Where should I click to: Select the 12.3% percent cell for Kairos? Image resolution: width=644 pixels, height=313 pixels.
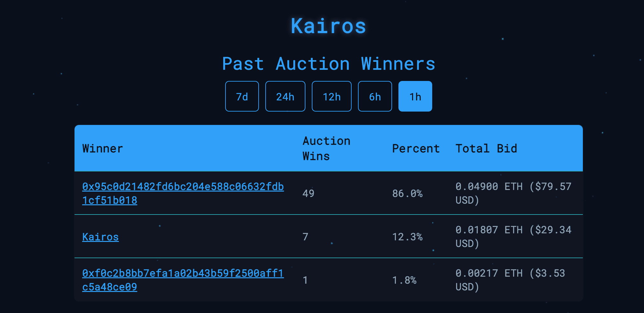coord(407,237)
